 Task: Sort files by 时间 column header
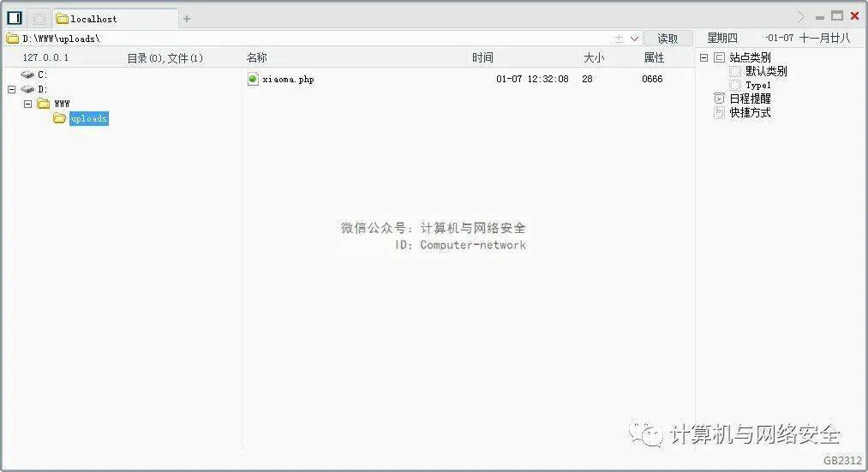(x=482, y=57)
